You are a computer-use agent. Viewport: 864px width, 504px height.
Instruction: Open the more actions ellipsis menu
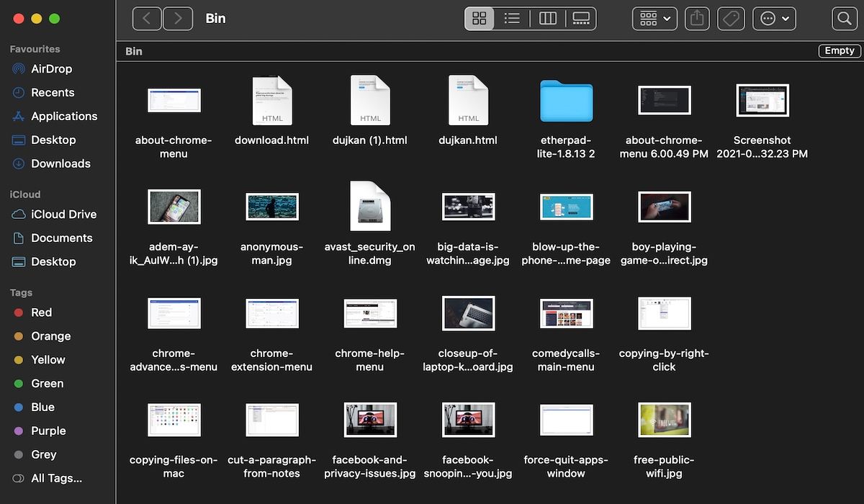(774, 18)
